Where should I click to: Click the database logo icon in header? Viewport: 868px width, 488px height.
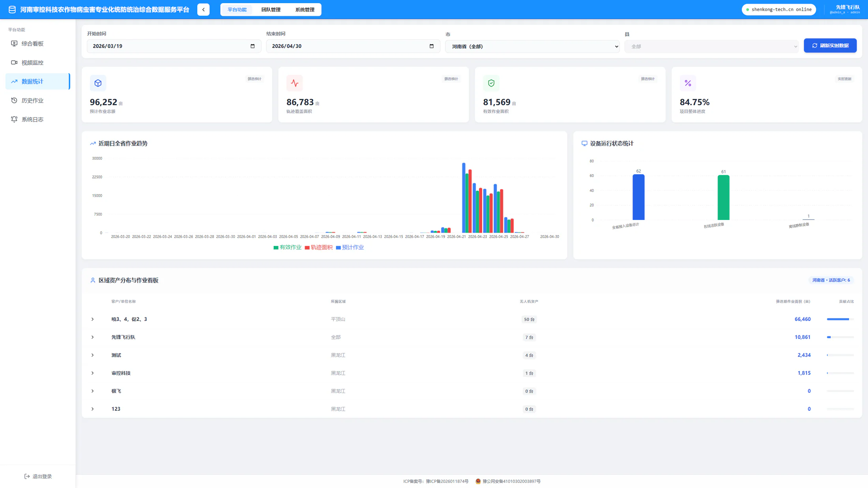(x=12, y=9)
